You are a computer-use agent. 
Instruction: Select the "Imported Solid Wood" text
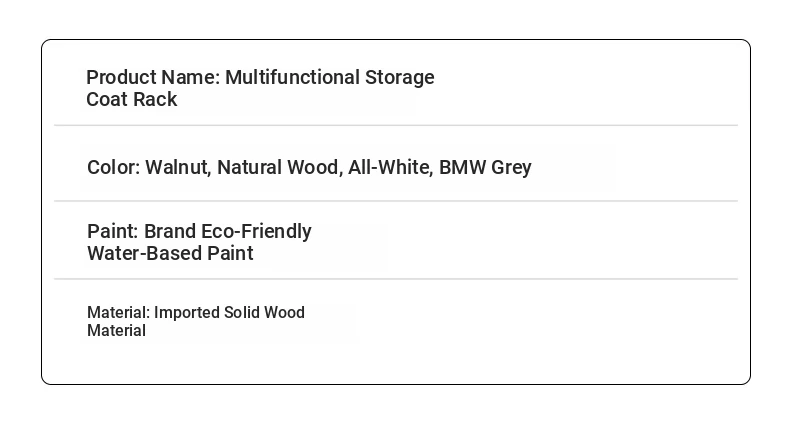(x=229, y=313)
